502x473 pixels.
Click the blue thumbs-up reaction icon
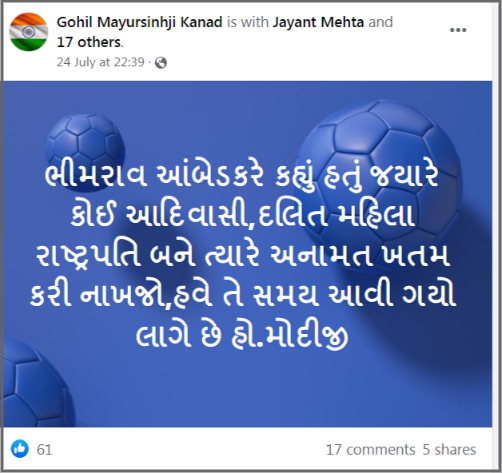(20, 448)
